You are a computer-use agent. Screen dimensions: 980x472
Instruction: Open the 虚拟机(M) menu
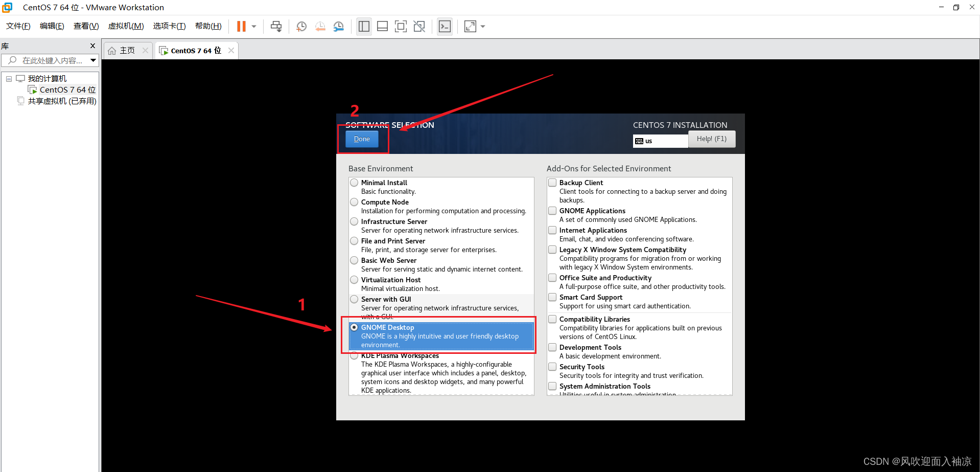tap(126, 26)
